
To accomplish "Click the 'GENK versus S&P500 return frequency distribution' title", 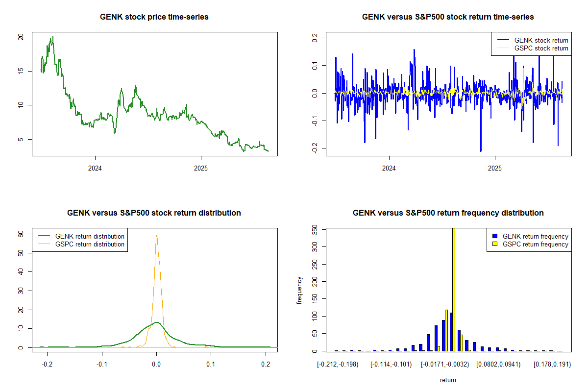I will (448, 213).
